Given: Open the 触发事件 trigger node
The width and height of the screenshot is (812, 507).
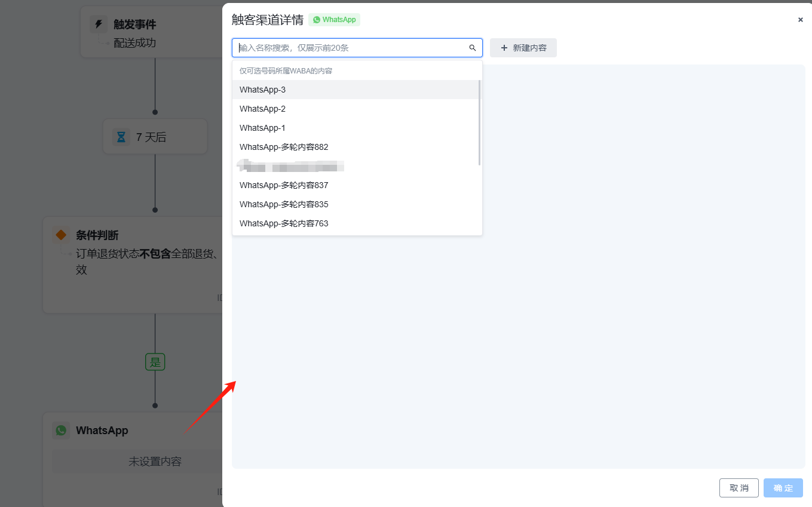Looking at the screenshot, I should tap(152, 32).
